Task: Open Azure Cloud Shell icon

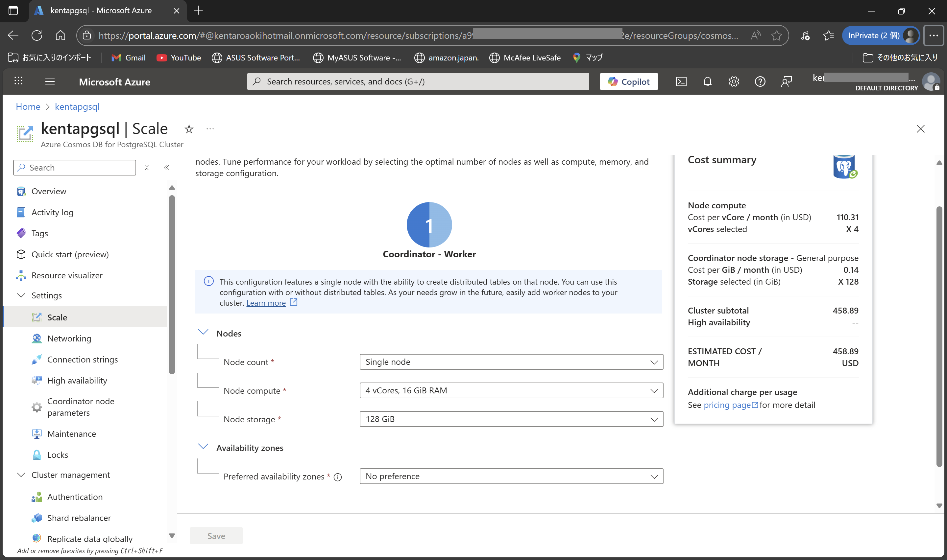Action: [681, 82]
